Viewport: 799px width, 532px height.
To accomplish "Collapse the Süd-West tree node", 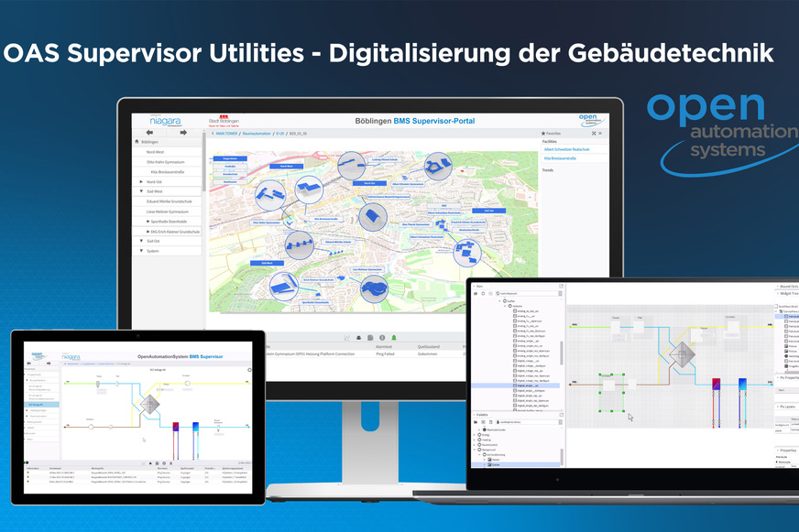I will coord(141,192).
